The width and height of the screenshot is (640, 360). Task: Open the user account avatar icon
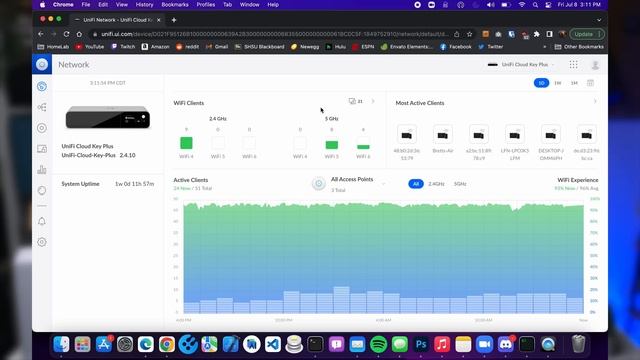[x=595, y=64]
